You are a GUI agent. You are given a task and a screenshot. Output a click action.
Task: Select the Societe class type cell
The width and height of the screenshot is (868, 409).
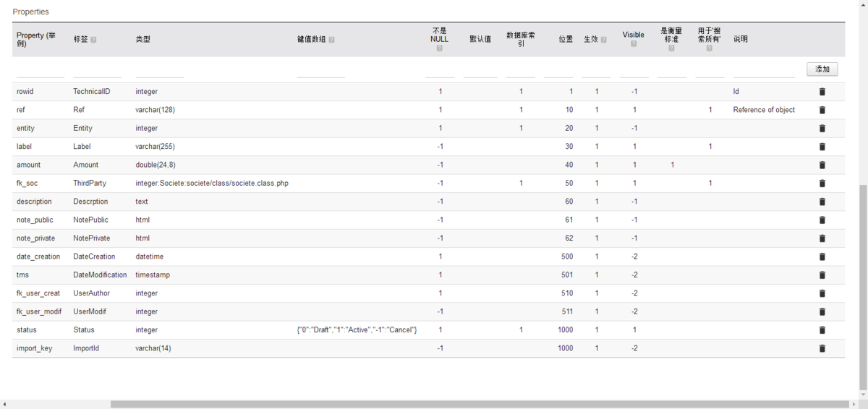[212, 184]
